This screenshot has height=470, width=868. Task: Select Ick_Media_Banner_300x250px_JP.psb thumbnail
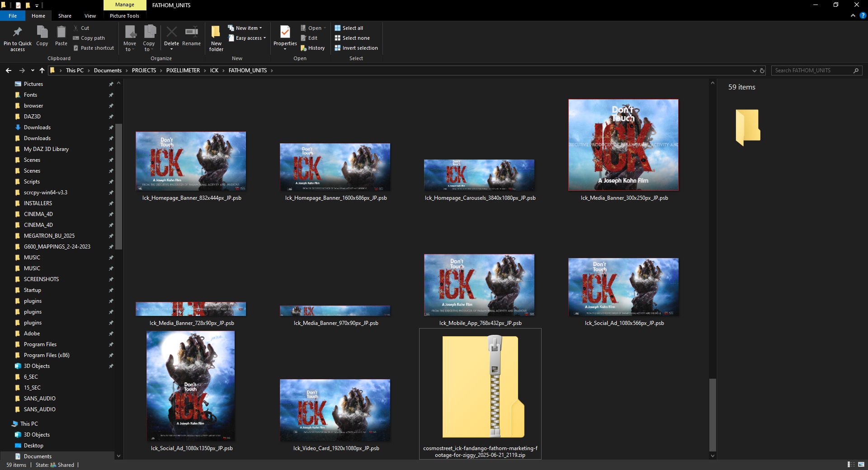(x=623, y=145)
